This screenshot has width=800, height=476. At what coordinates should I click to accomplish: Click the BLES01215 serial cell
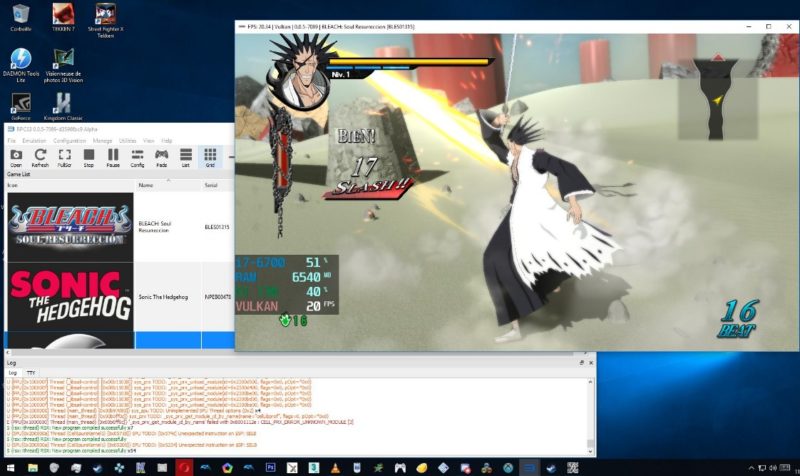pos(217,227)
